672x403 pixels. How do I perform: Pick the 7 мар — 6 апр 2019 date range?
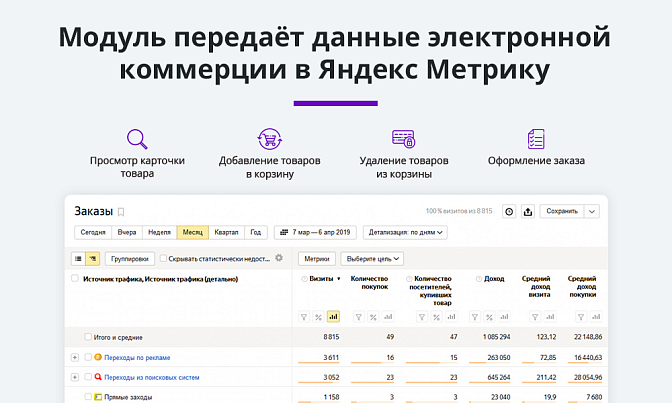tap(315, 232)
